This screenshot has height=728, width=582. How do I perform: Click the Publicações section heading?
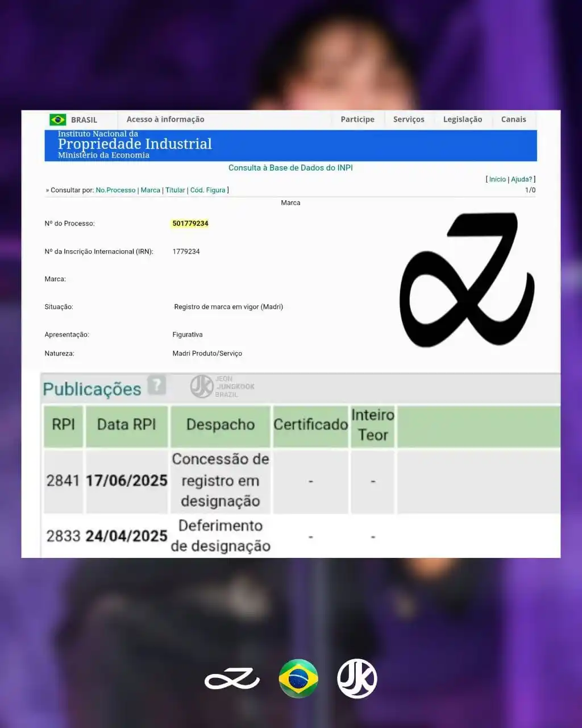coord(92,389)
